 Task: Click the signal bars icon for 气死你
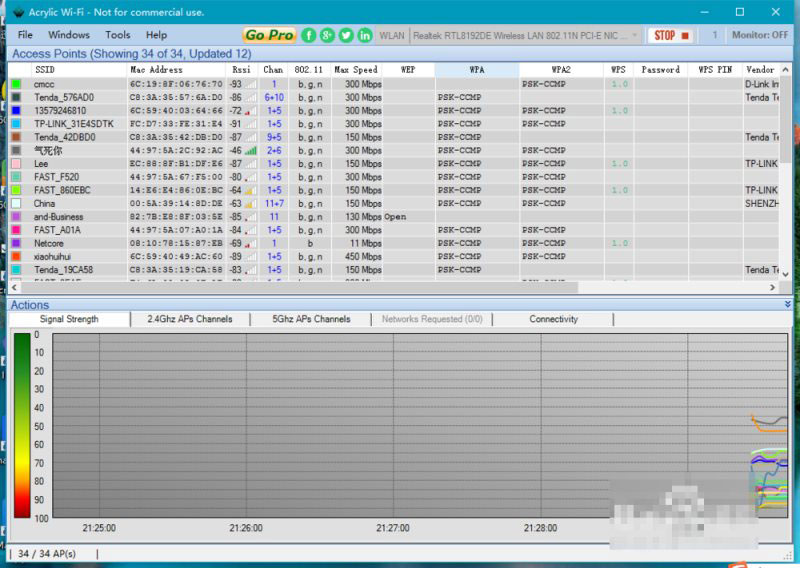click(x=250, y=151)
